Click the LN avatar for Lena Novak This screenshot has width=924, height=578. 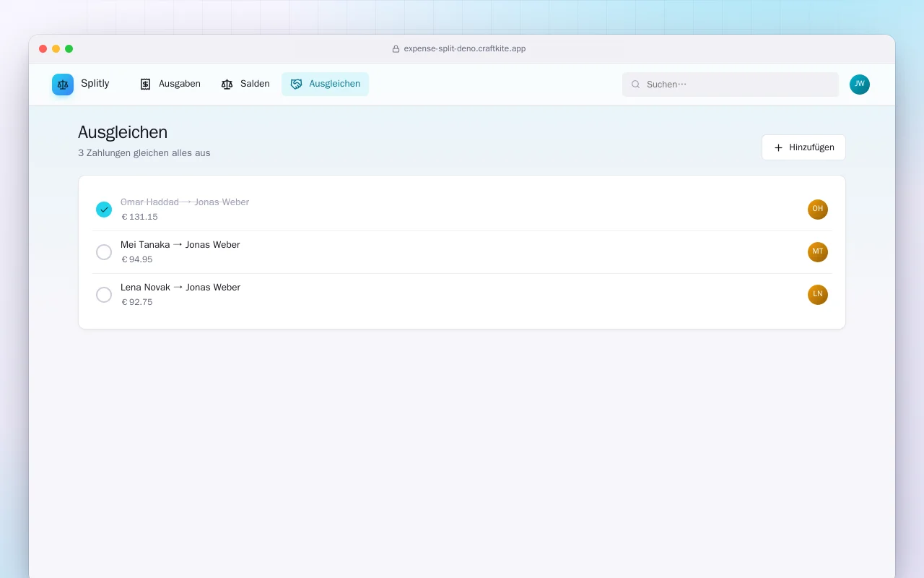(x=818, y=295)
